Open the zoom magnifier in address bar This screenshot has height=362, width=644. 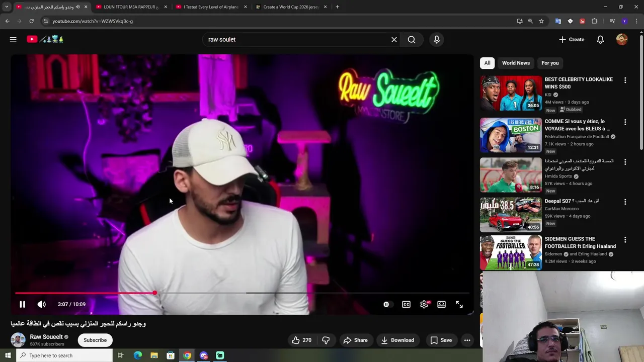click(530, 21)
